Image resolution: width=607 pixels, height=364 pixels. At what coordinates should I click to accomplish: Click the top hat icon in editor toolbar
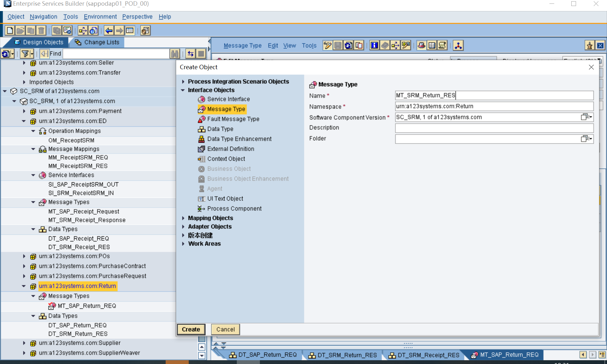421,45
